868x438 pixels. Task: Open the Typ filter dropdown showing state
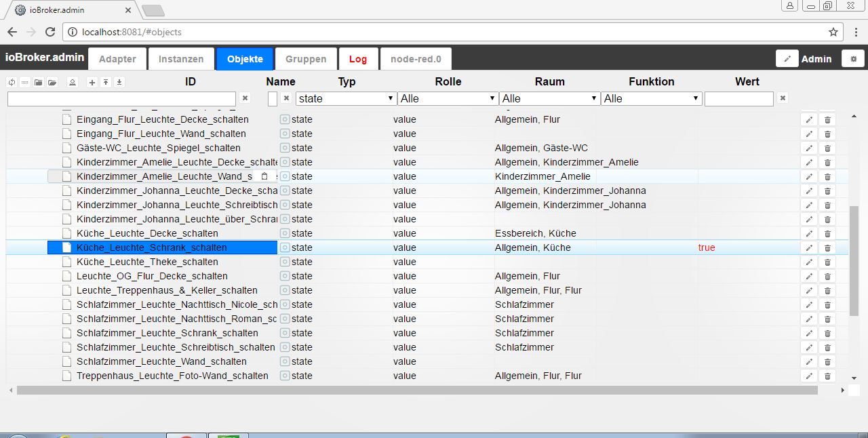pyautogui.click(x=346, y=99)
